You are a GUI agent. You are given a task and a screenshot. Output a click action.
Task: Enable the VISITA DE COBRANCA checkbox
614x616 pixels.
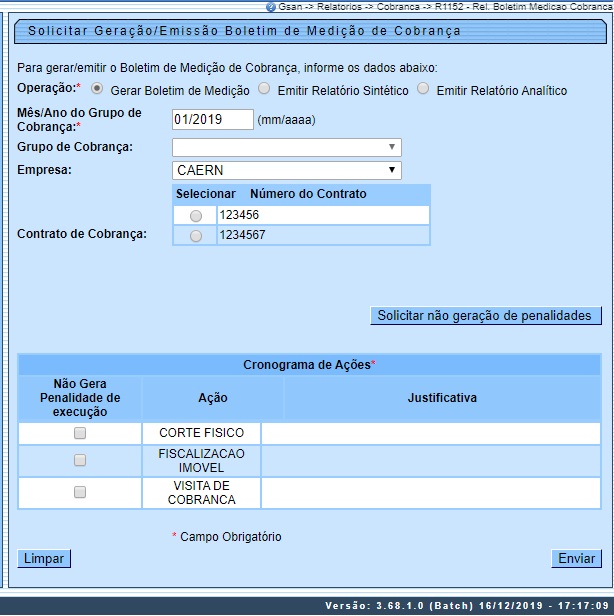coord(80,492)
